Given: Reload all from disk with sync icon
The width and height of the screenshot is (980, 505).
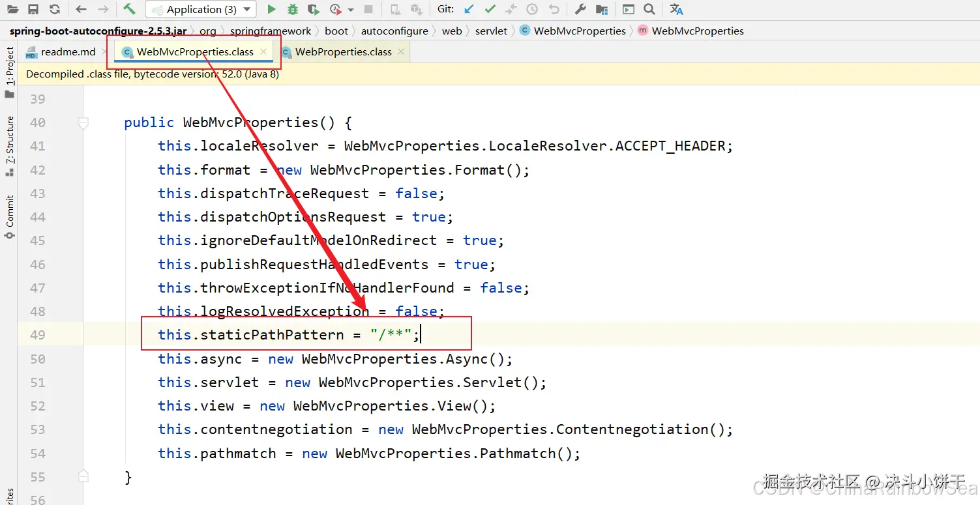Looking at the screenshot, I should coord(55,9).
